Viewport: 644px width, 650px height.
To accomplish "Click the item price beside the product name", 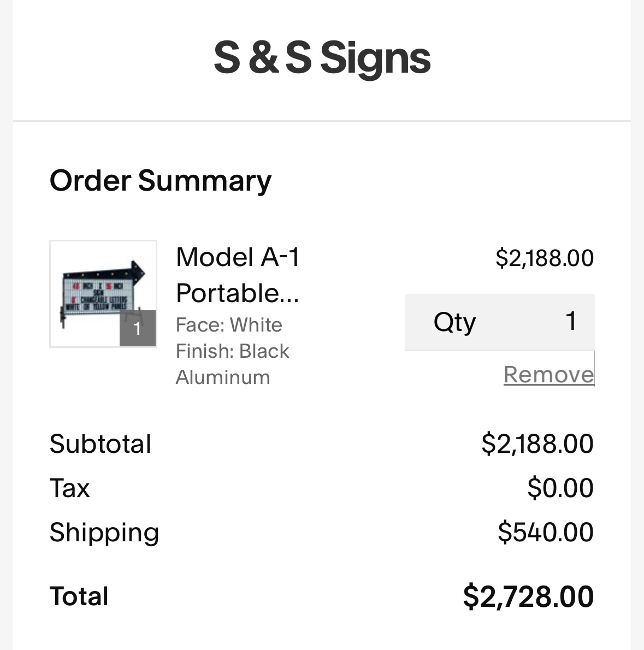I will [544, 258].
